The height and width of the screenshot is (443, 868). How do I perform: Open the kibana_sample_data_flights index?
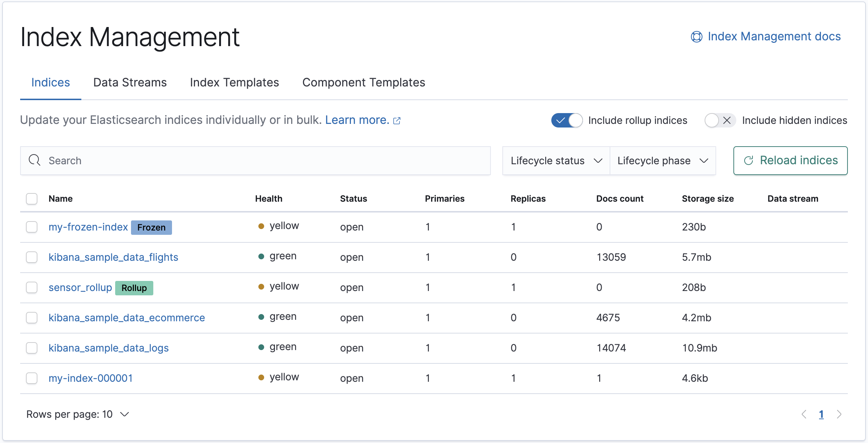[x=113, y=257]
